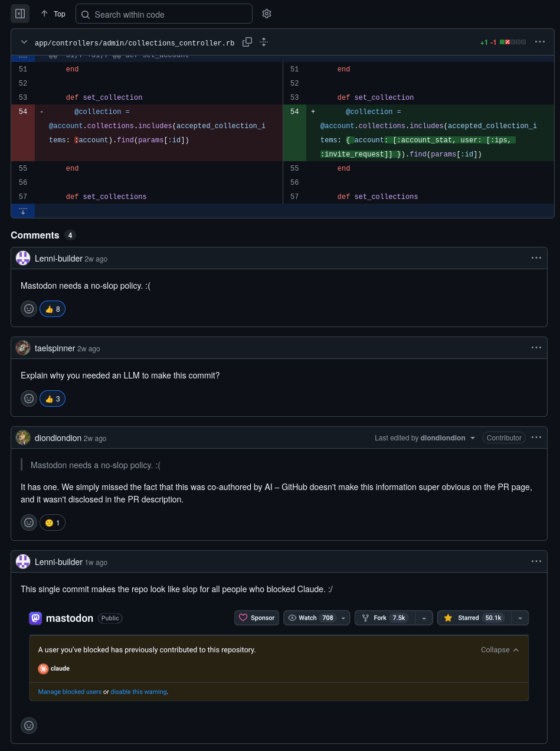The height and width of the screenshot is (751, 560).
Task: Collapse the collections_controller.rb file diff
Action: tap(24, 42)
